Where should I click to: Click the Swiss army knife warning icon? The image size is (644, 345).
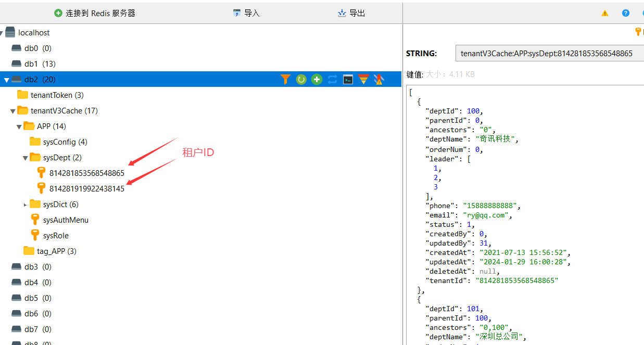point(379,79)
